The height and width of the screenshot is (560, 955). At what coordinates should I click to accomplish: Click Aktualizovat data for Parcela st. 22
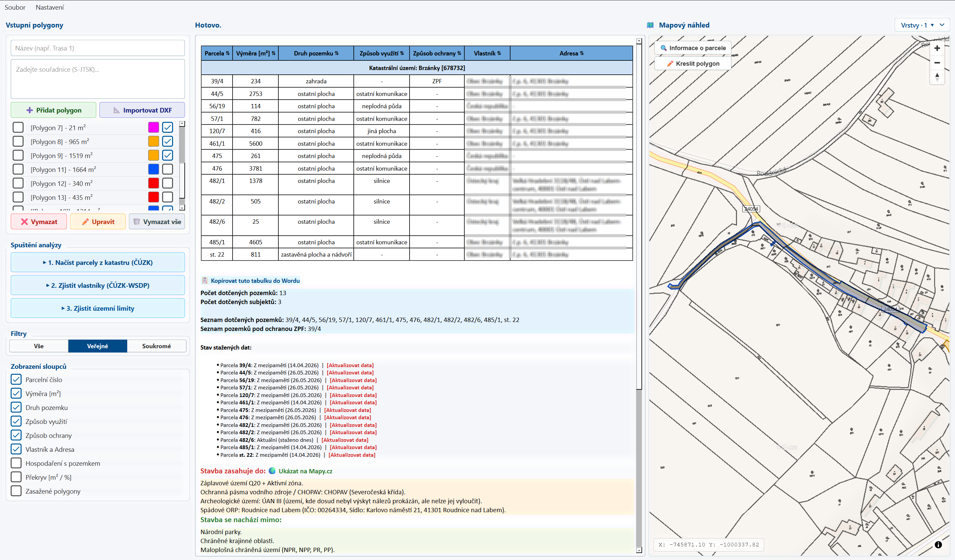tap(352, 455)
